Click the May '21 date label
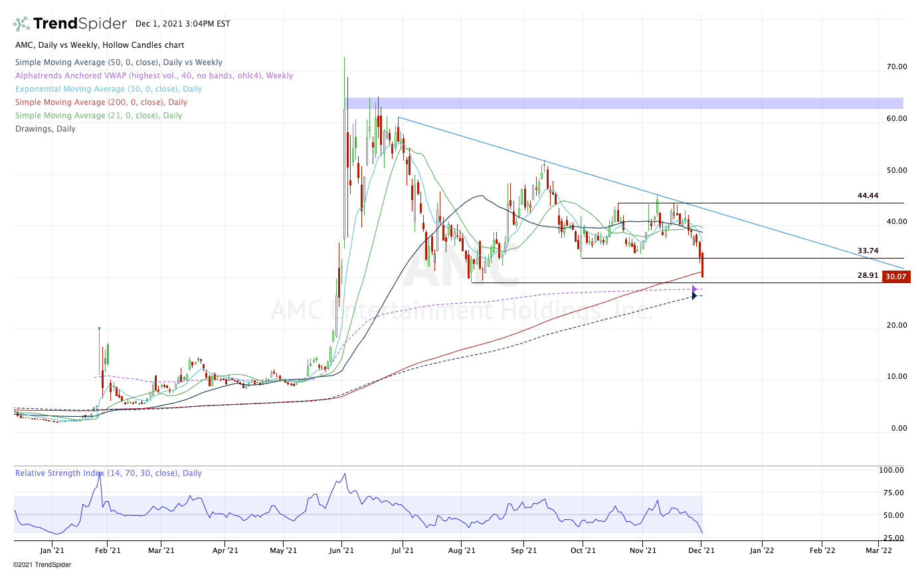Viewport: 924px width, 571px height. point(283,551)
